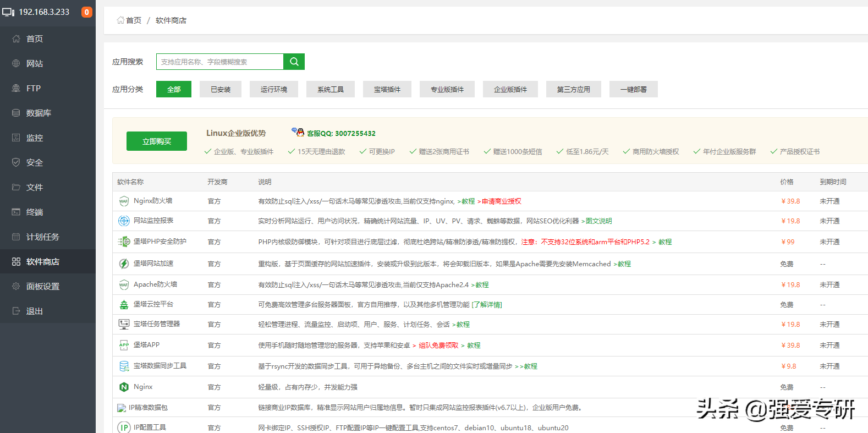The height and width of the screenshot is (433, 868).
Task: Click 未开通 in 网站监控报表 row
Action: point(829,221)
